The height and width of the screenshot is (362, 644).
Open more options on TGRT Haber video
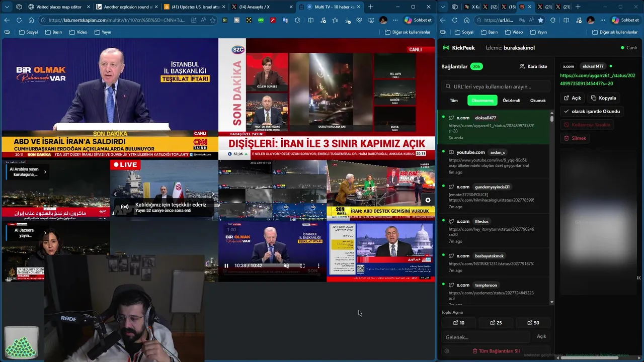click(x=318, y=265)
